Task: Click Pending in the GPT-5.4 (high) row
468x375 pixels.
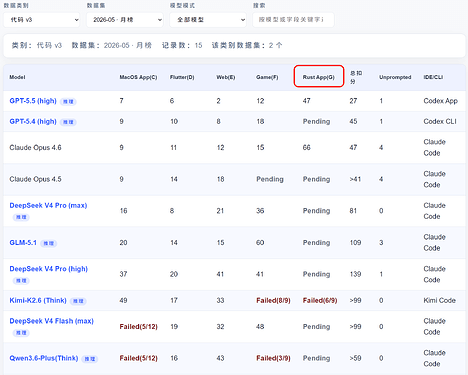Action: coord(316,121)
